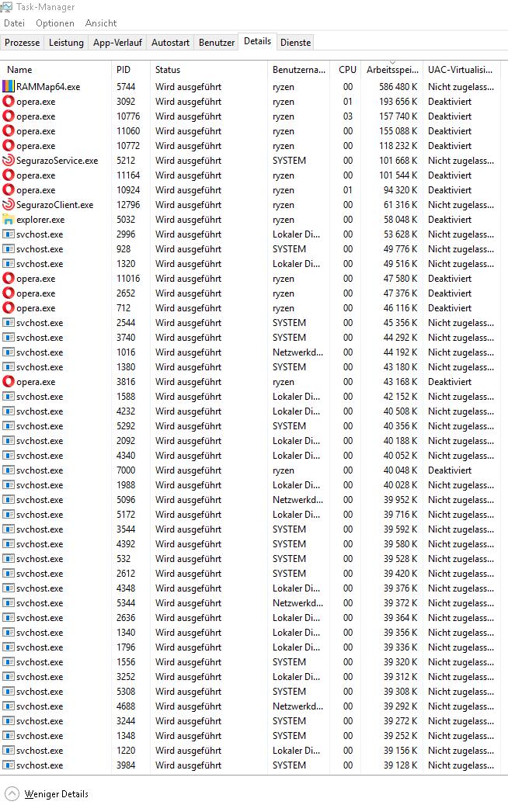Click Opera icon of PID 11016 row
Image resolution: width=508 pixels, height=812 pixels.
point(9,278)
